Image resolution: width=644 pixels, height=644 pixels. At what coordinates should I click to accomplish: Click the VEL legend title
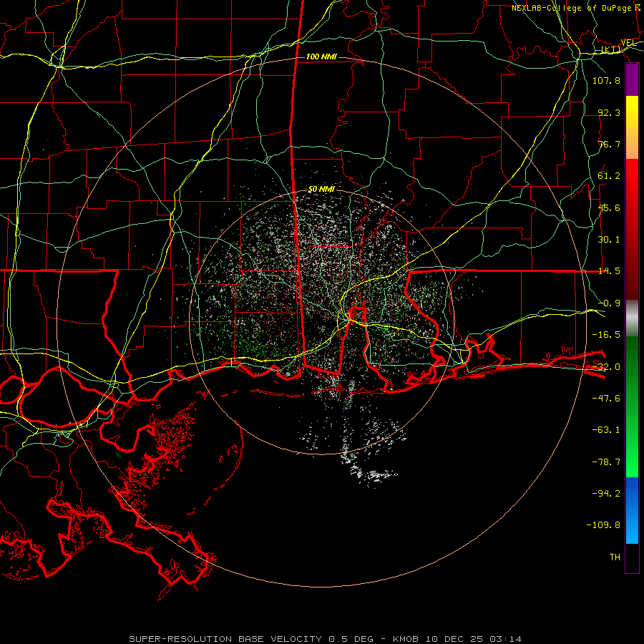coord(628,43)
